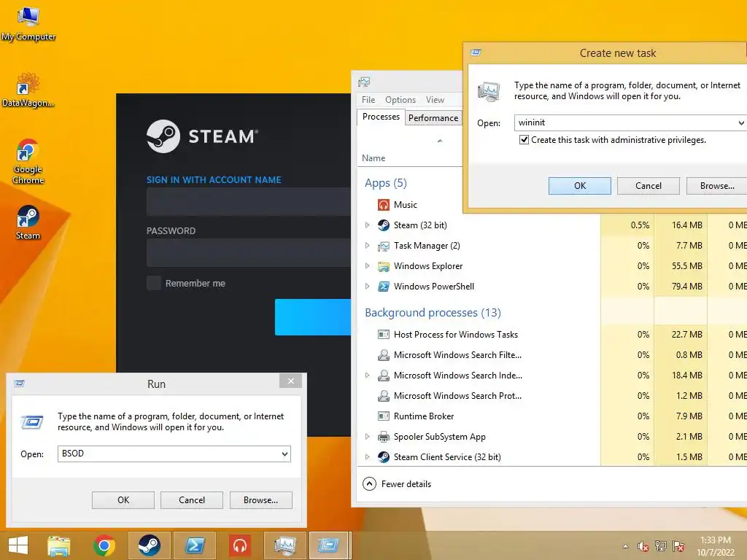
Task: Click Browse in Create new task
Action: tap(717, 186)
